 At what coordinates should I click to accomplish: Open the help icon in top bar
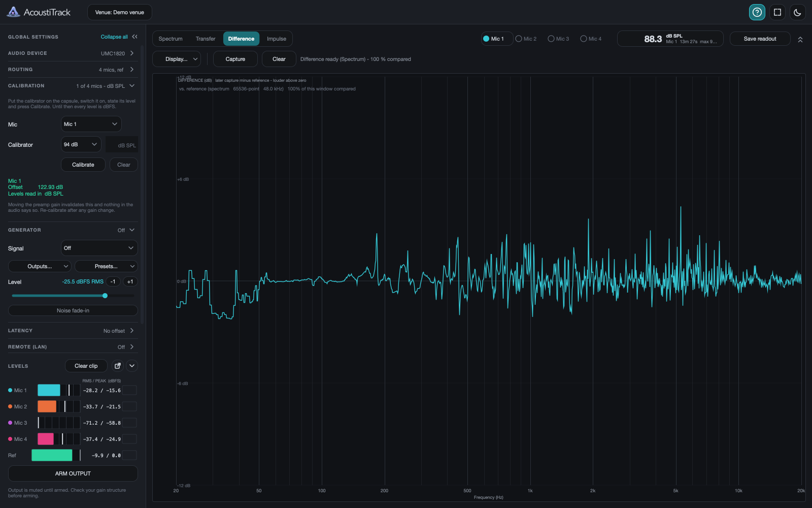coord(757,12)
